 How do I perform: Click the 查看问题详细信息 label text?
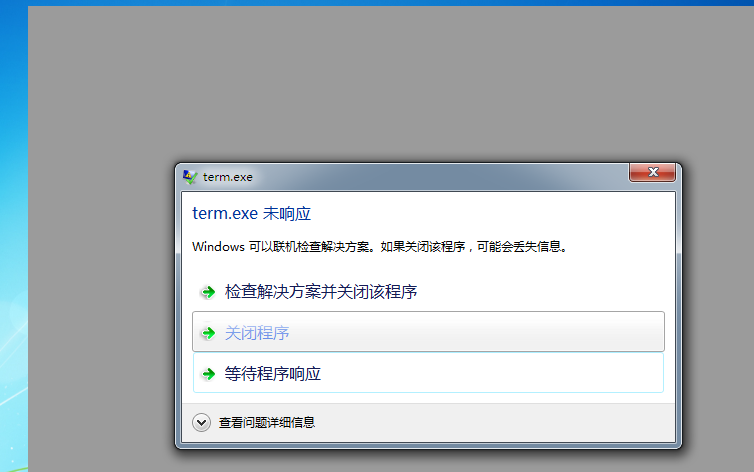pos(267,422)
